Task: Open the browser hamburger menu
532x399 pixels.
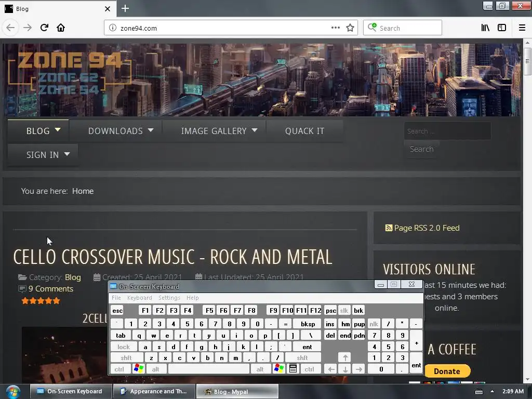Action: tap(522, 28)
